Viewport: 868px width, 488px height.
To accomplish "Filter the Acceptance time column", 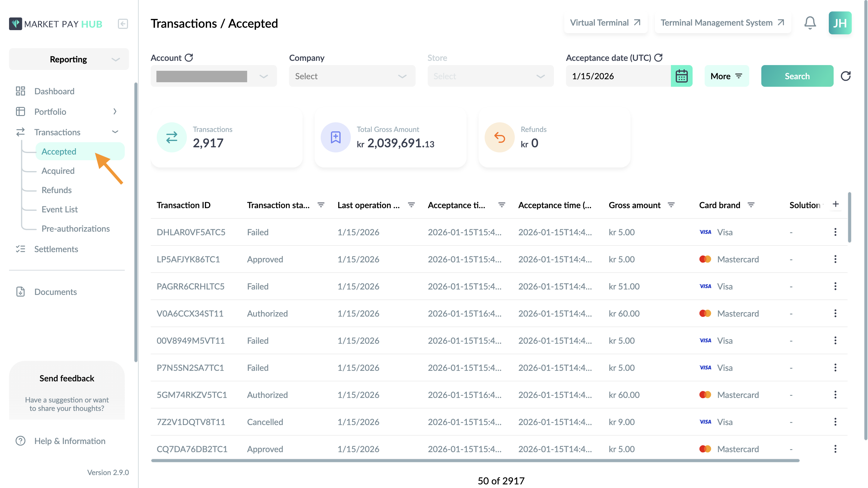I will 502,205.
